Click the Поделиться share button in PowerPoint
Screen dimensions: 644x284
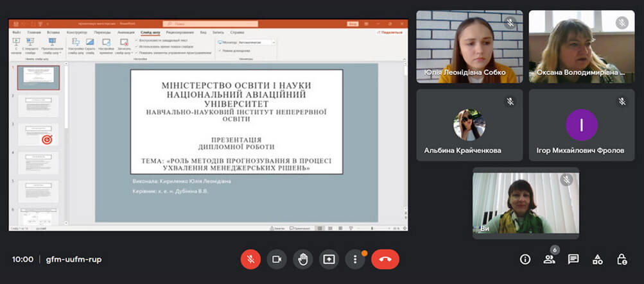coord(391,32)
